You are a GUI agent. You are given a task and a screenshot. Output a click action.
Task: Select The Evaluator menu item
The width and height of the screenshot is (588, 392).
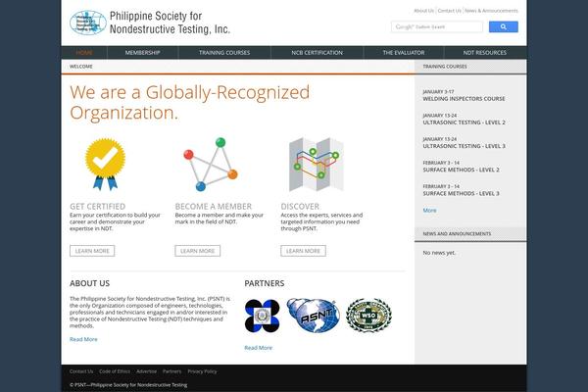[x=404, y=53]
